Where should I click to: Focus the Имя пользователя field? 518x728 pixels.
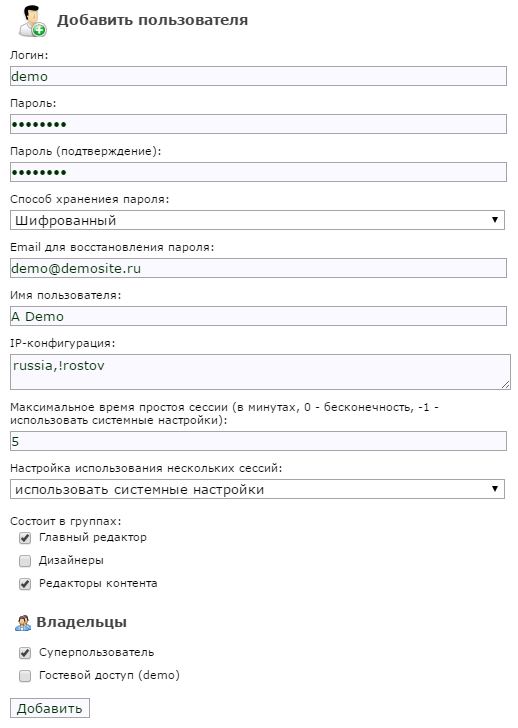[x=258, y=316]
